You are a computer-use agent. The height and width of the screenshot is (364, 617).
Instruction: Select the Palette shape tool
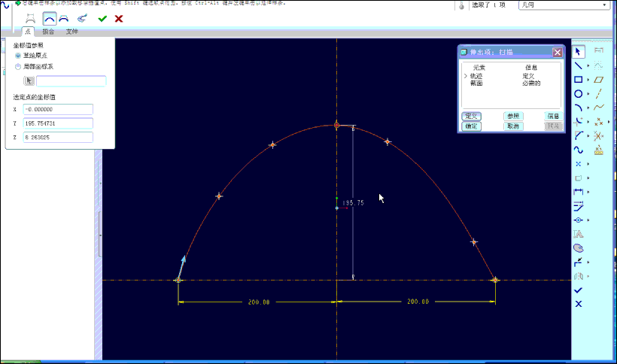tap(578, 248)
